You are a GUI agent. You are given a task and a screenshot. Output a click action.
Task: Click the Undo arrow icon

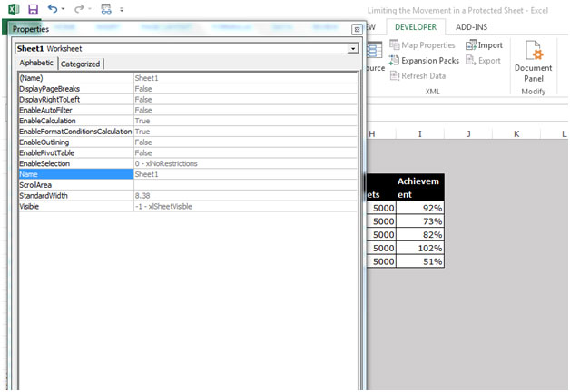pyautogui.click(x=53, y=9)
